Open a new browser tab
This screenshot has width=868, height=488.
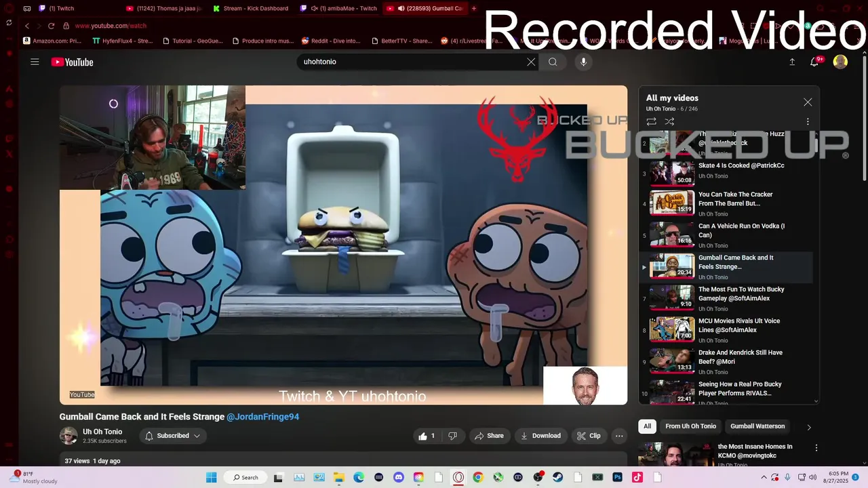tap(474, 9)
